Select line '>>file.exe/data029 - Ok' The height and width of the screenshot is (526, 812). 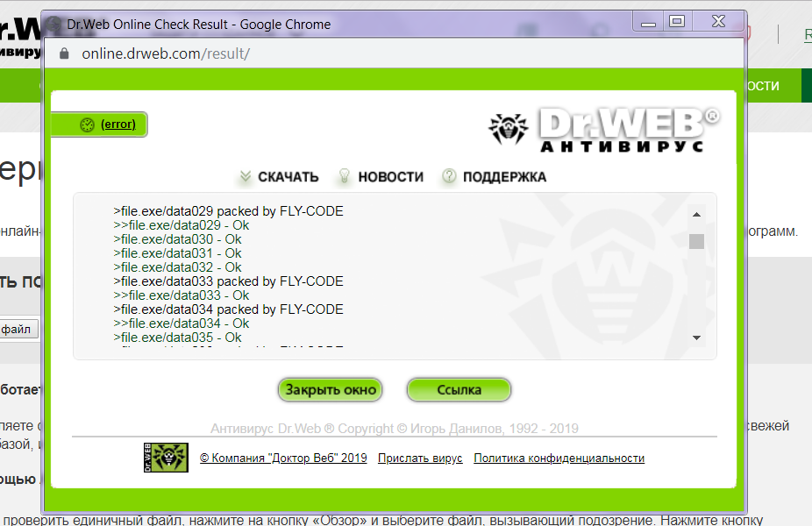pyautogui.click(x=182, y=225)
